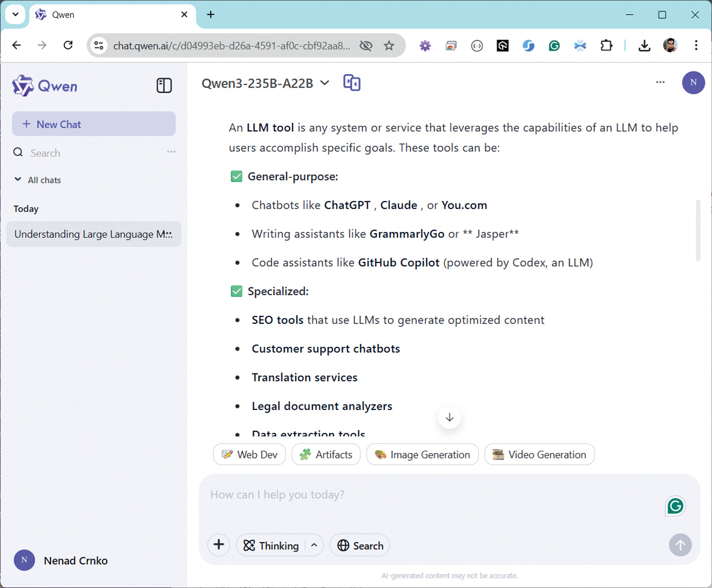Click the chat vertical scrollbar
712x588 pixels.
coord(698,231)
